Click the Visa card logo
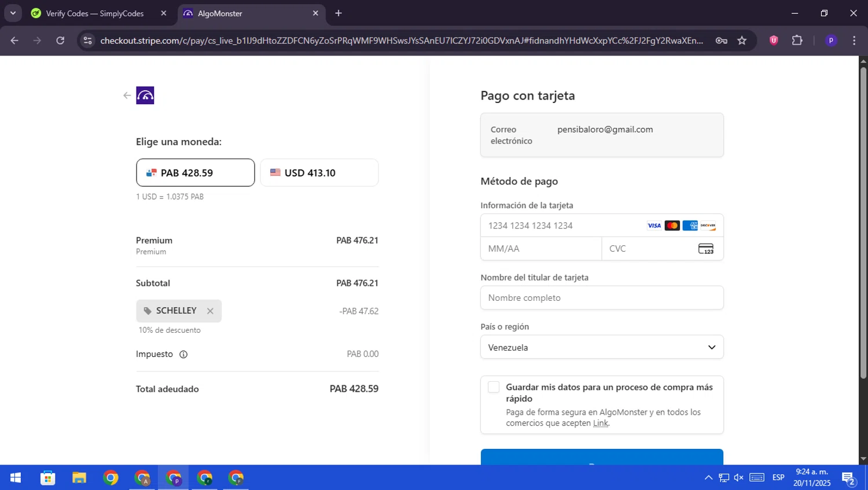Viewport: 868px width, 490px height. point(654,226)
